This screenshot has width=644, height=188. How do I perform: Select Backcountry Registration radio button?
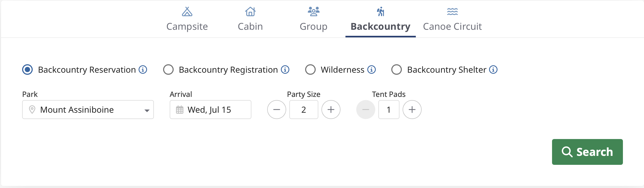(x=168, y=70)
